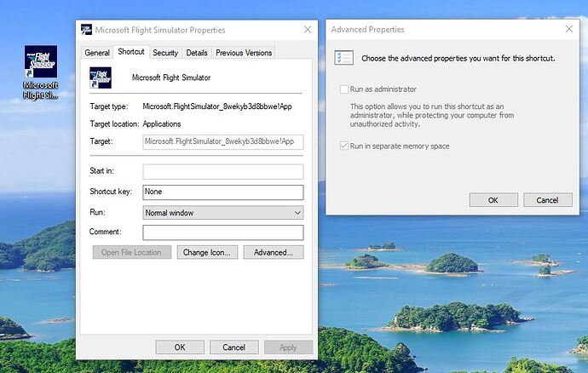Close the Flight Simulator Properties window

[307, 30]
